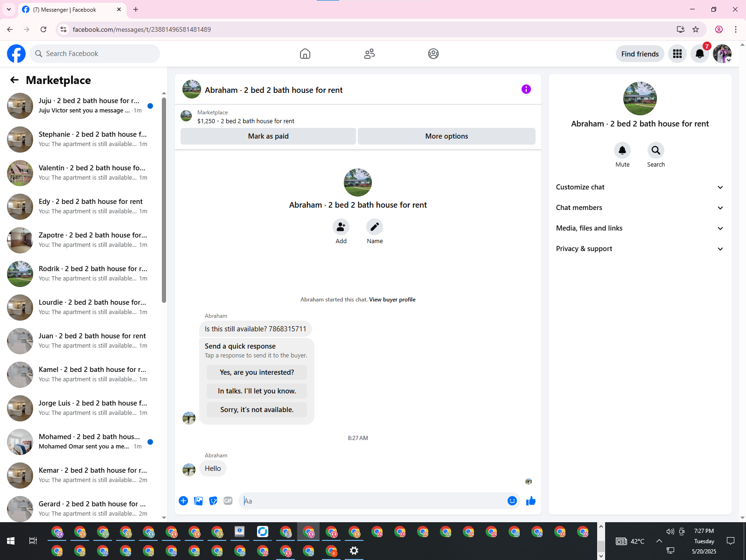The width and height of the screenshot is (746, 560).
Task: Expand Privacy & support section
Action: 640,249
